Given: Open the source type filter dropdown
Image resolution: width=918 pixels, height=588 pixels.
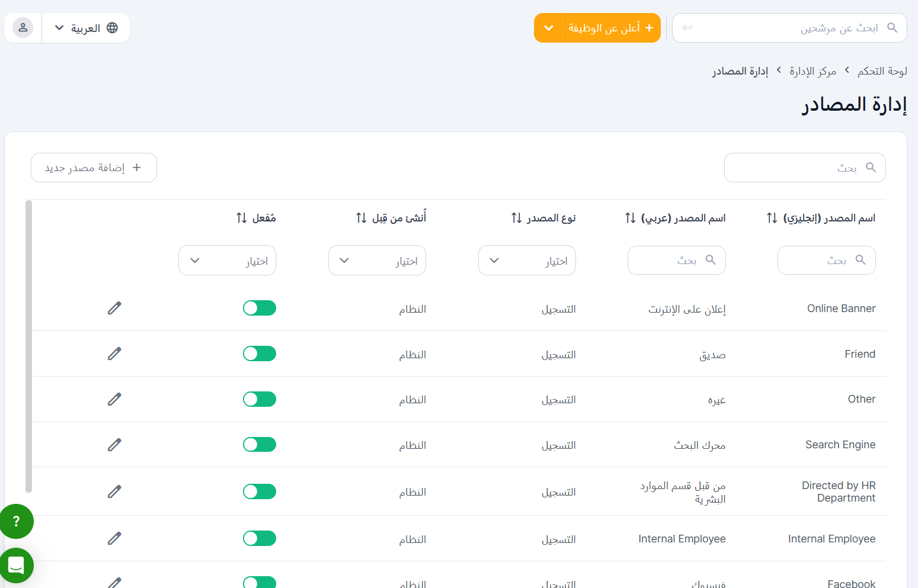Looking at the screenshot, I should [527, 261].
